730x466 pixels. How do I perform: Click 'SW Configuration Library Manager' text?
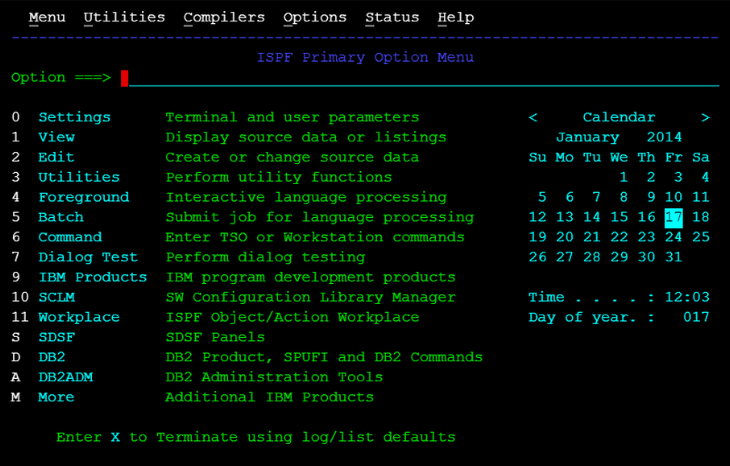click(x=311, y=297)
